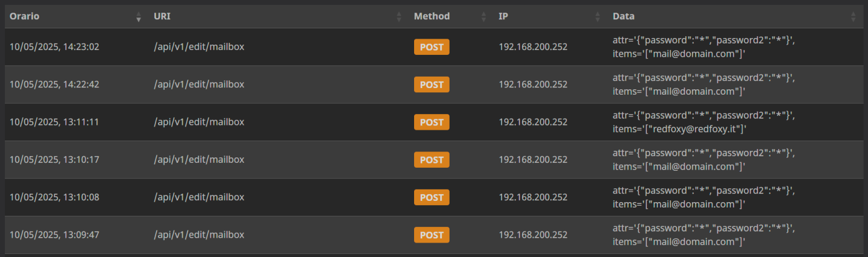
Task: Sort table by Orario column arrows
Action: (x=139, y=17)
